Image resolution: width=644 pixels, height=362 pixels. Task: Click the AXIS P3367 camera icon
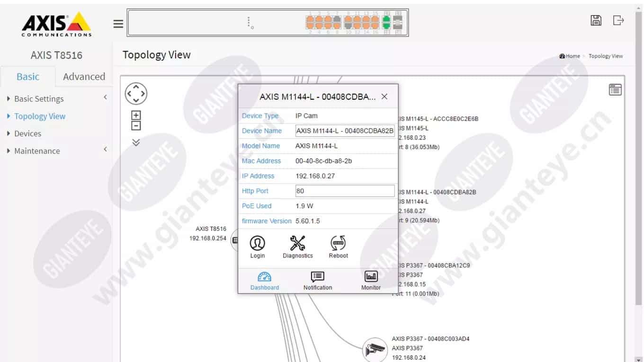(x=375, y=350)
